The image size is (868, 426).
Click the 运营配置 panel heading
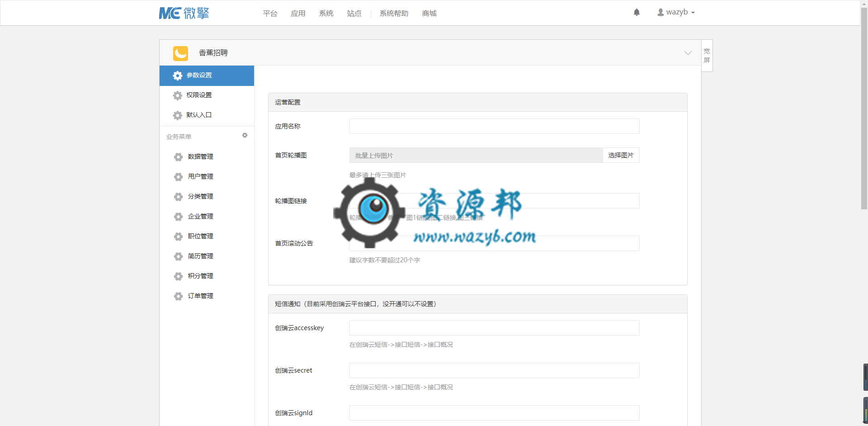click(478, 102)
